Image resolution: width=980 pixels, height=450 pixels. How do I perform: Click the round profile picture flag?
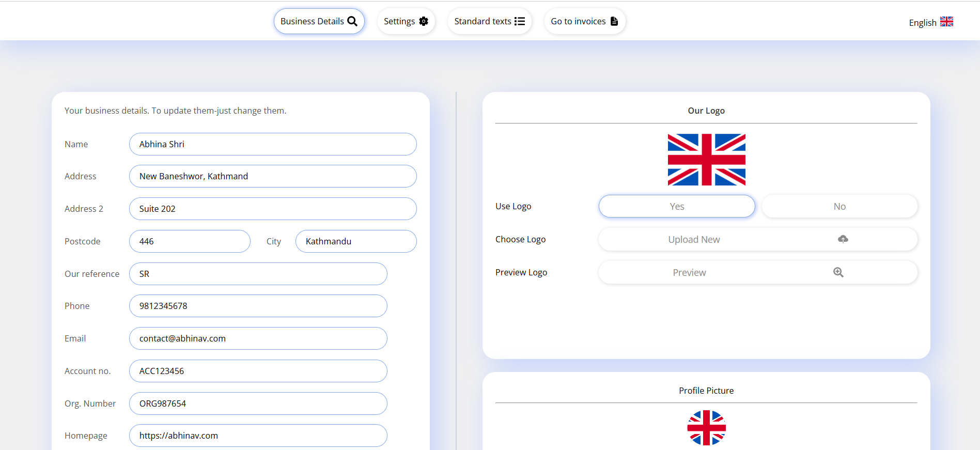click(x=706, y=428)
